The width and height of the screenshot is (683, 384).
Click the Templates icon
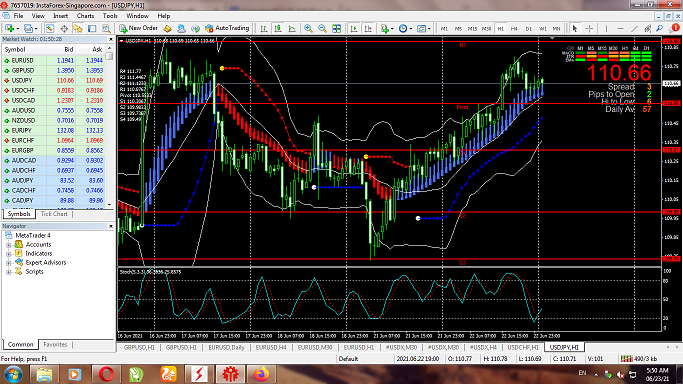pos(421,28)
